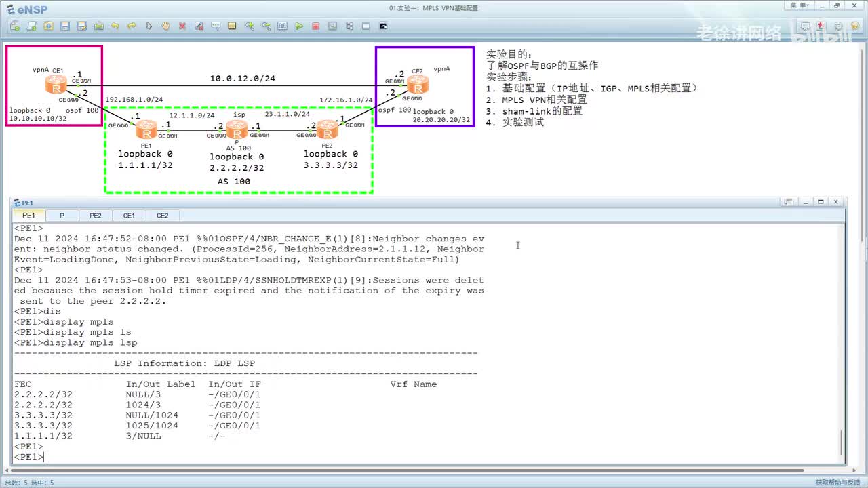Screen dimensions: 868x488
Task: Click 'LSP Information: LDP LSP' heading
Action: pyautogui.click(x=184, y=363)
